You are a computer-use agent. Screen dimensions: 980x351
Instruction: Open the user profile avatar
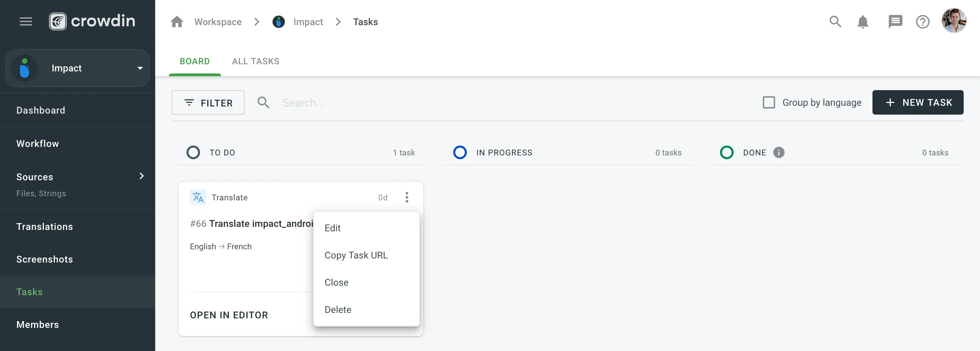(x=954, y=21)
